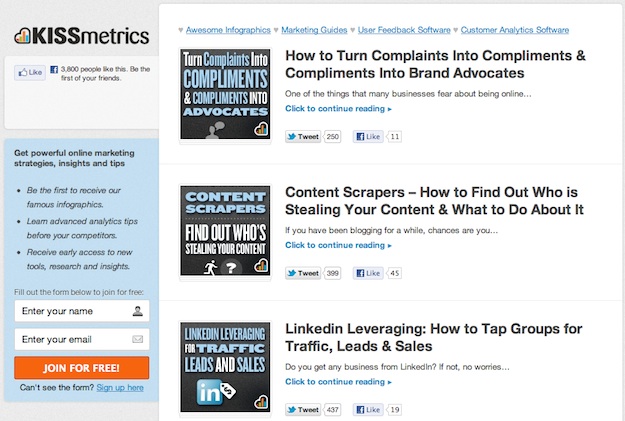Open the Content Scrapers article headline
This screenshot has height=421, width=625.
click(434, 200)
